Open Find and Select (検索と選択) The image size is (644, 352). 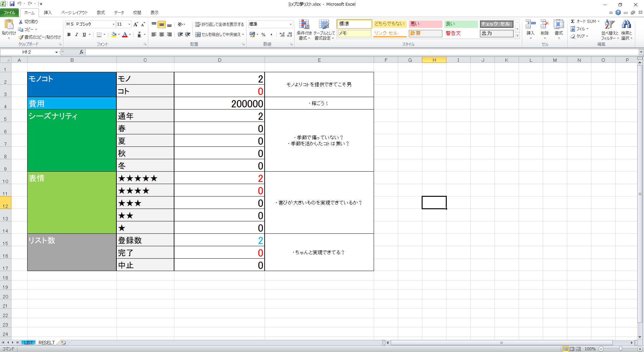point(627,30)
